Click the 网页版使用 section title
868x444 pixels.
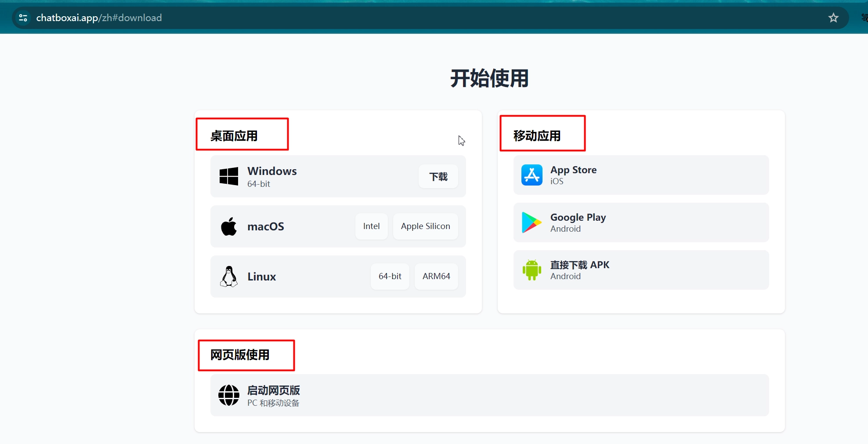click(240, 355)
